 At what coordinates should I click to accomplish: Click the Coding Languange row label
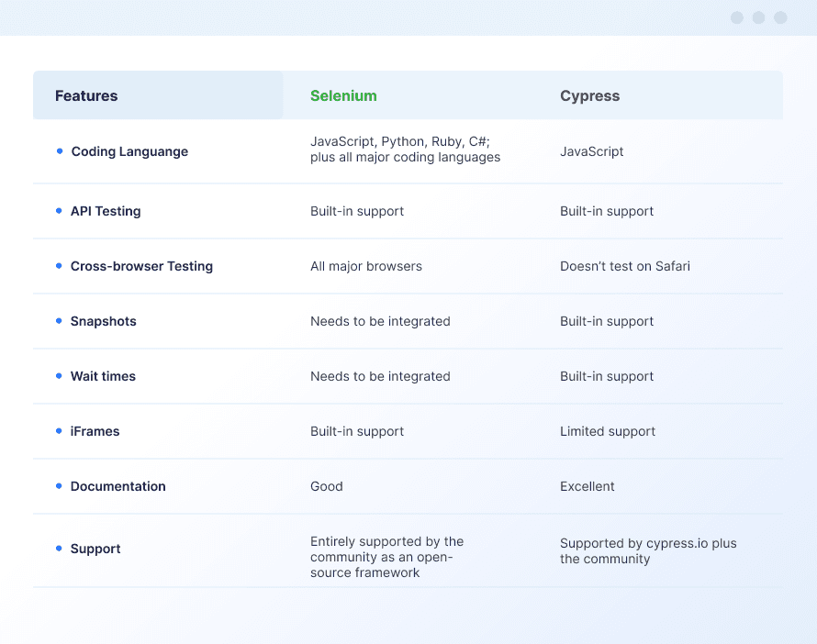(x=129, y=151)
